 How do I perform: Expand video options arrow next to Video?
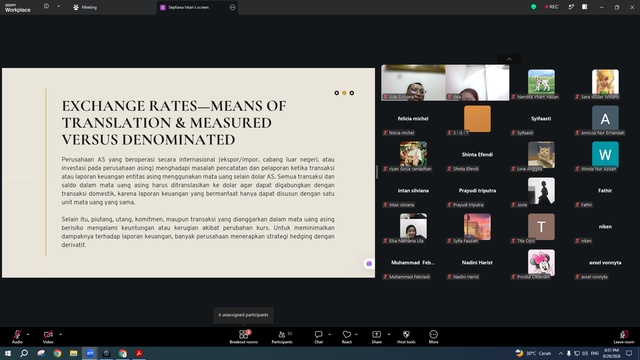click(x=60, y=334)
